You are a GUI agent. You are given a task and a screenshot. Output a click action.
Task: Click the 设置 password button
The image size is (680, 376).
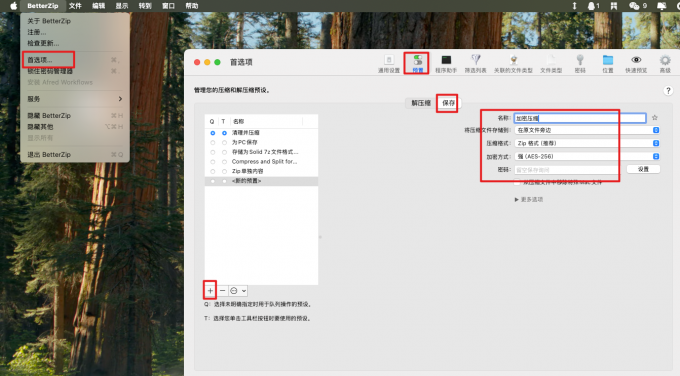tap(643, 169)
